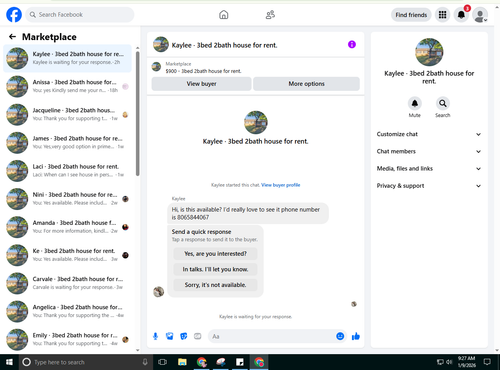Open the notifications bell icon
The height and width of the screenshot is (370, 500).
point(461,15)
